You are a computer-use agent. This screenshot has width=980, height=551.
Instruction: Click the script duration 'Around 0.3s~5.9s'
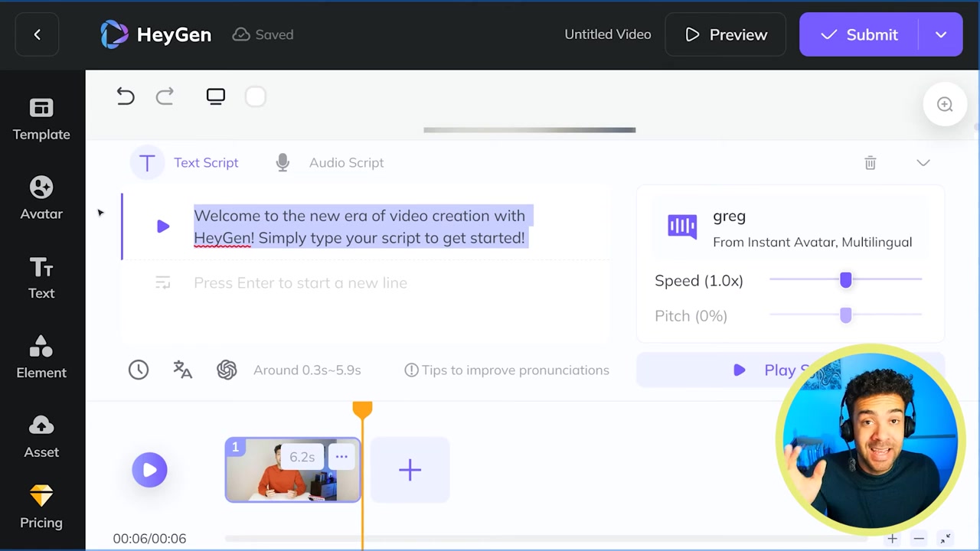307,370
